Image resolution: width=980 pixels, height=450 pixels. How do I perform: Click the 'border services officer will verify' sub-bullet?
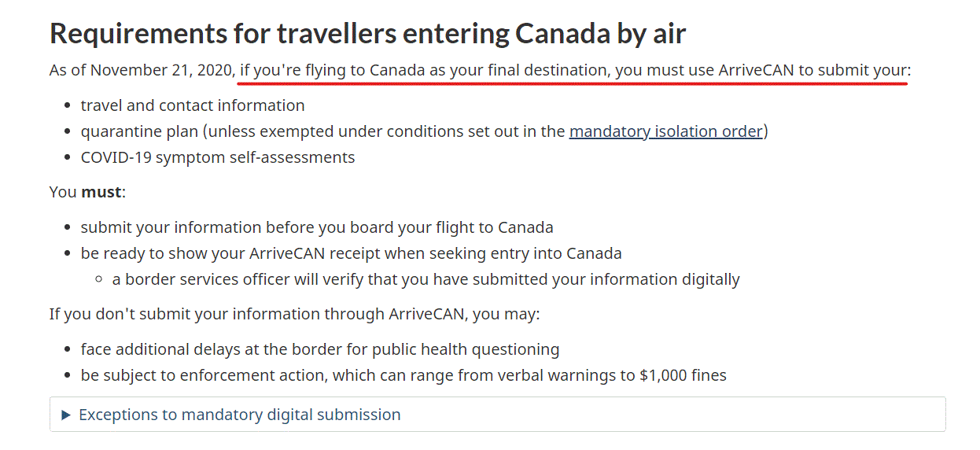[426, 279]
